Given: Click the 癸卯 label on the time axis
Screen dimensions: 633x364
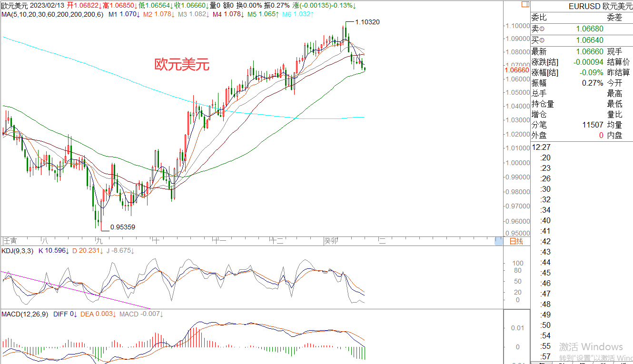Looking at the screenshot, I should 331,241.
